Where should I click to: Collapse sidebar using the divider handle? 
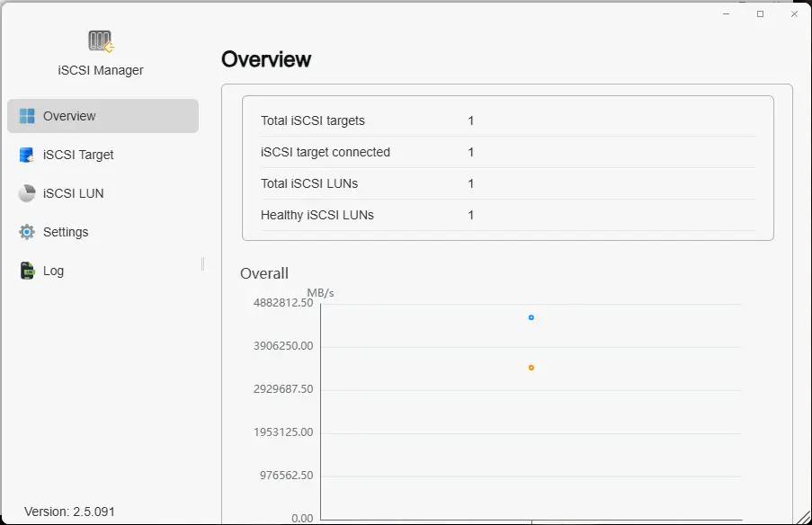coord(202,263)
